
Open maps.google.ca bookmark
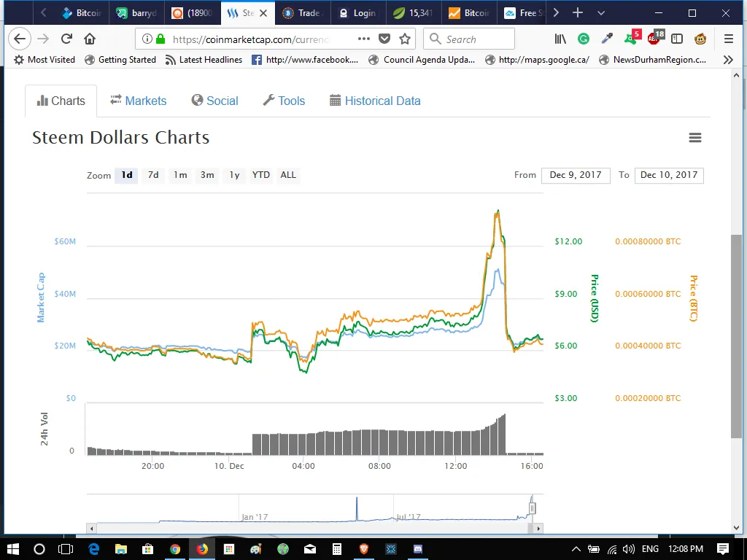click(x=538, y=60)
